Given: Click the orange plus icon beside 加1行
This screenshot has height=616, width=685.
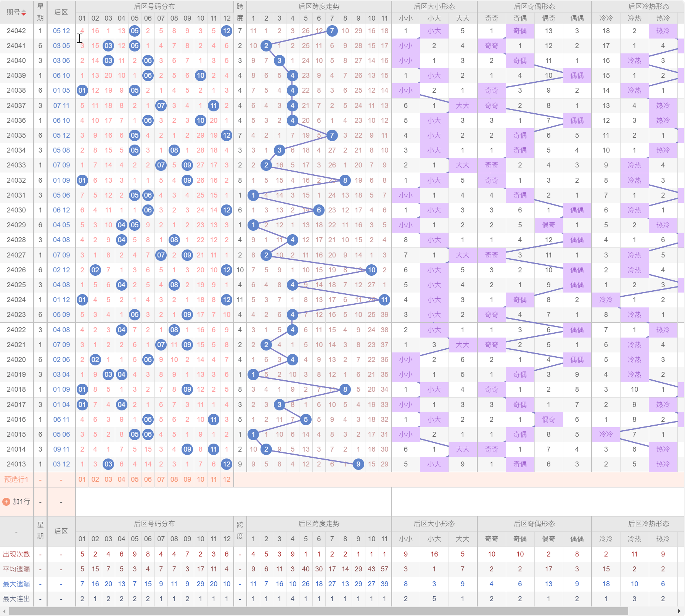Looking at the screenshot, I should pos(6,502).
